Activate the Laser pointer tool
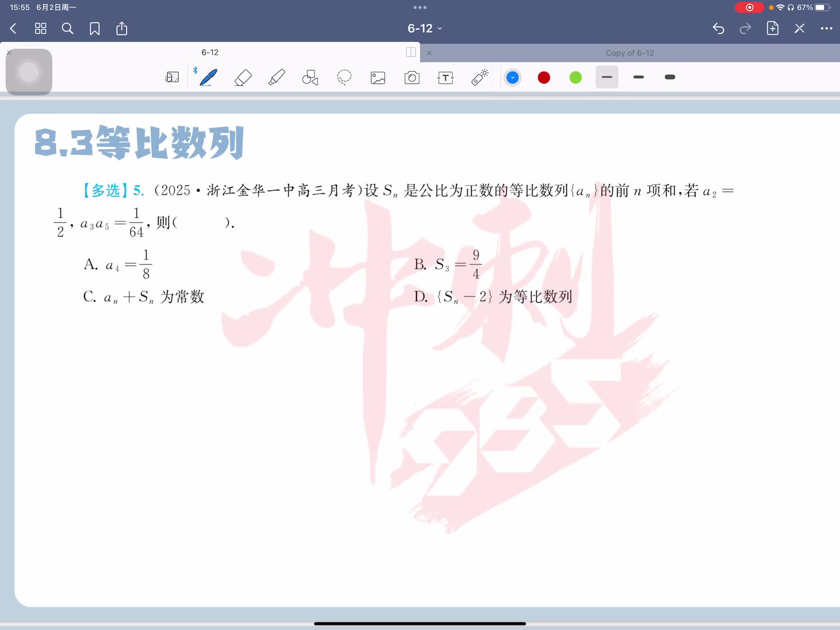The width and height of the screenshot is (840, 630). coord(479,77)
